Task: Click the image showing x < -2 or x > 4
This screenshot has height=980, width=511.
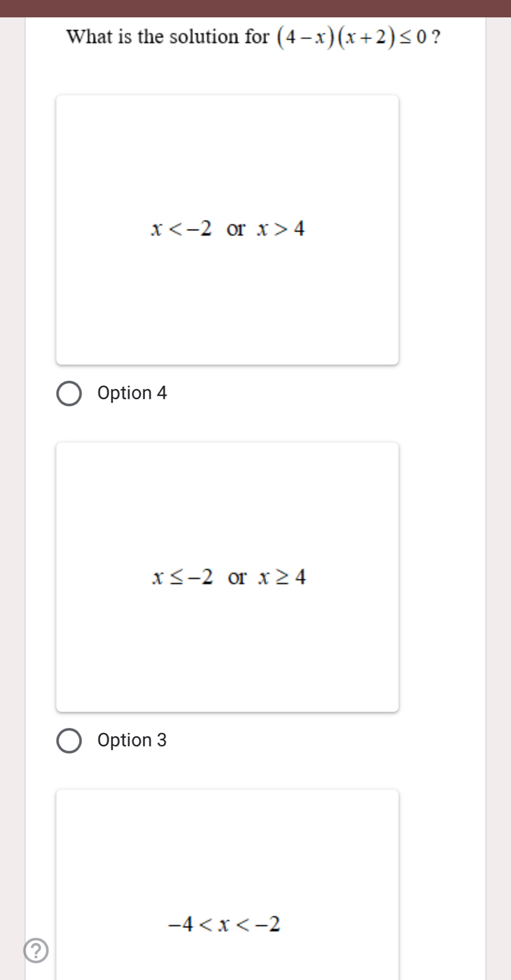Action: pyautogui.click(x=228, y=230)
